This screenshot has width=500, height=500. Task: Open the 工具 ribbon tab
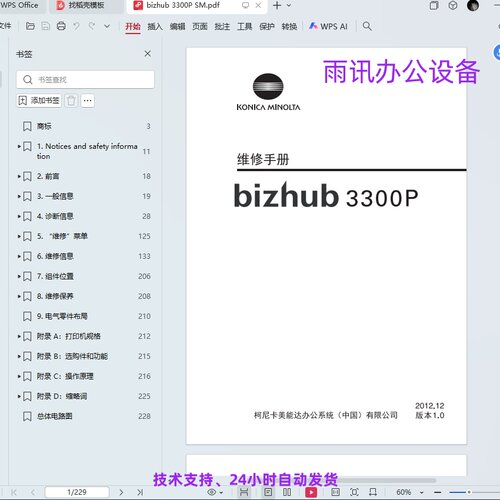point(244,26)
